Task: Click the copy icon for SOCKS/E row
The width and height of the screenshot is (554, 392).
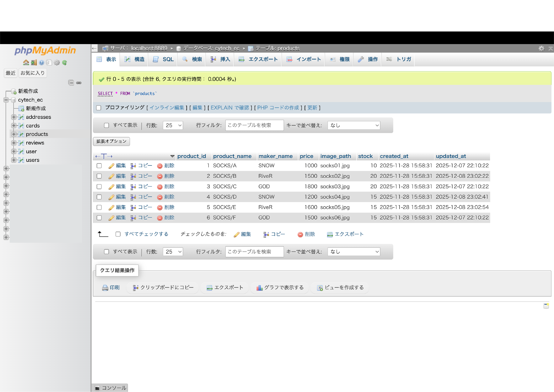Action: click(133, 208)
